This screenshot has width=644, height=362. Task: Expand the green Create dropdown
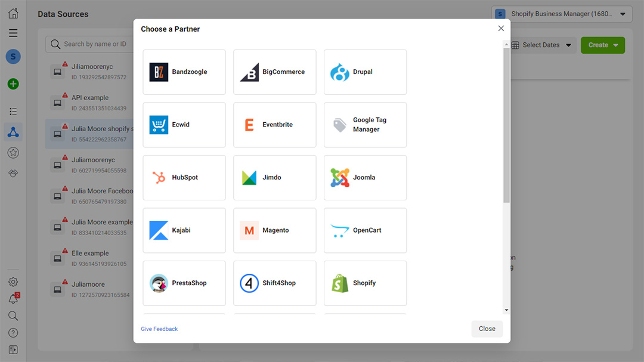[602, 45]
